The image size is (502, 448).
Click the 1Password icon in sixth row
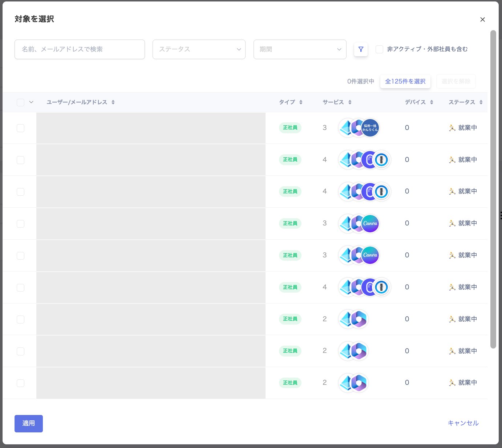pos(381,287)
